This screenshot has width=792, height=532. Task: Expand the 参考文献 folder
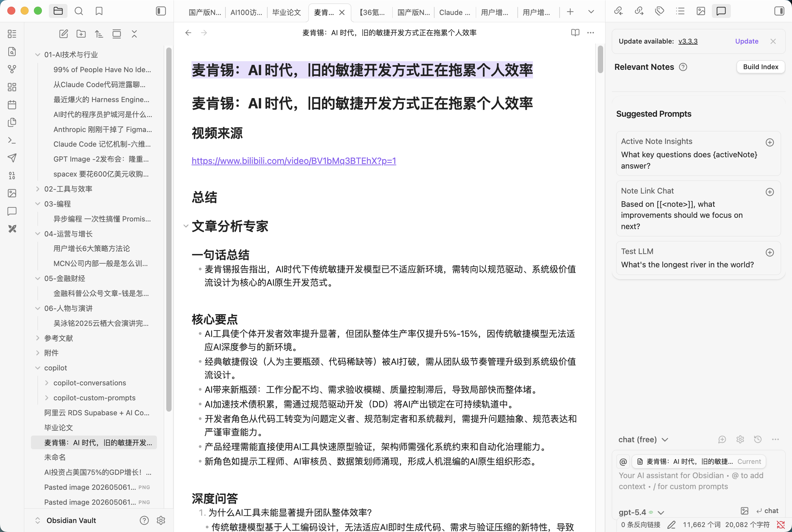38,338
